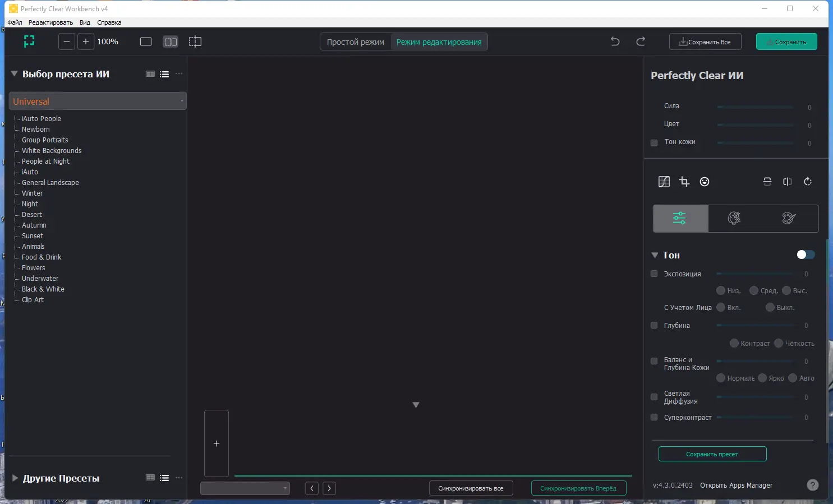
Task: Select the Сред. exposure radio button
Action: click(x=754, y=290)
